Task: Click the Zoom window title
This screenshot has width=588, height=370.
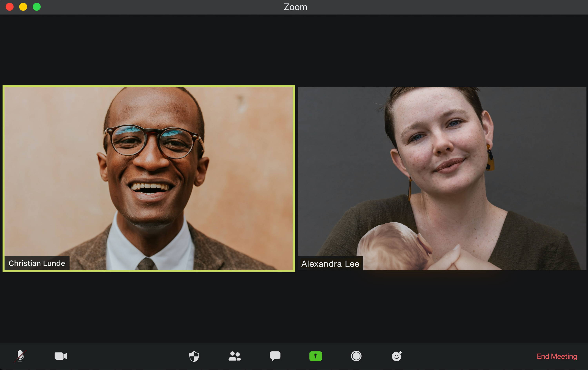Action: coord(295,7)
